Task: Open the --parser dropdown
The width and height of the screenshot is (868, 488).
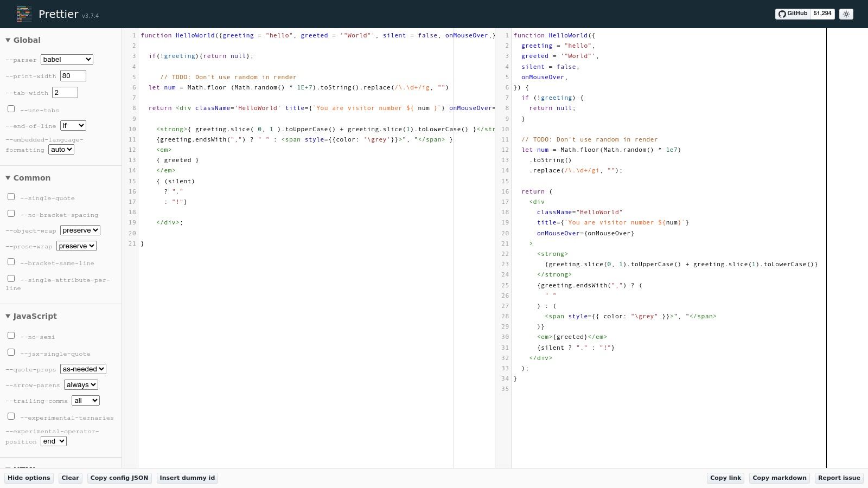Action: coord(67,60)
